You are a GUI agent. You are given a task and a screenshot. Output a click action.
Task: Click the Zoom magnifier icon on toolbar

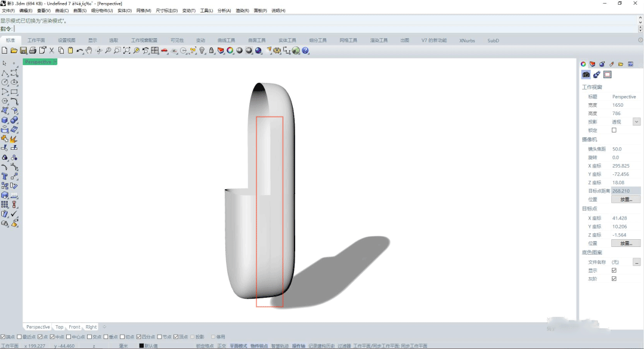(108, 51)
